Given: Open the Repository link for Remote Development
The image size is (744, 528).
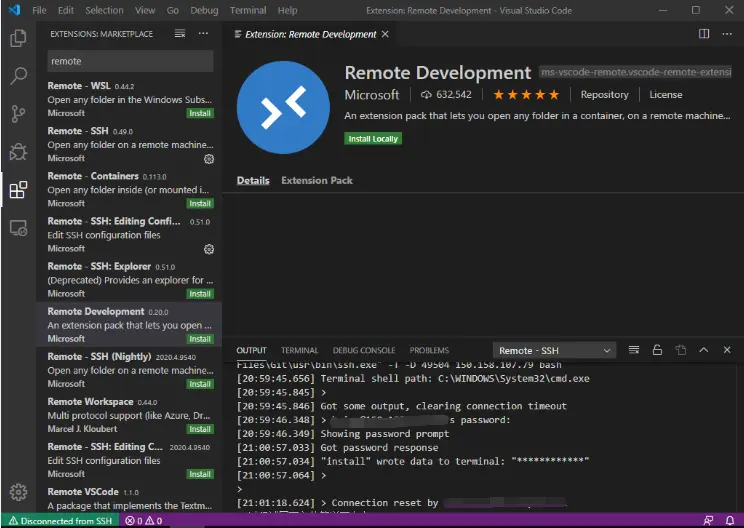Looking at the screenshot, I should pos(604,95).
